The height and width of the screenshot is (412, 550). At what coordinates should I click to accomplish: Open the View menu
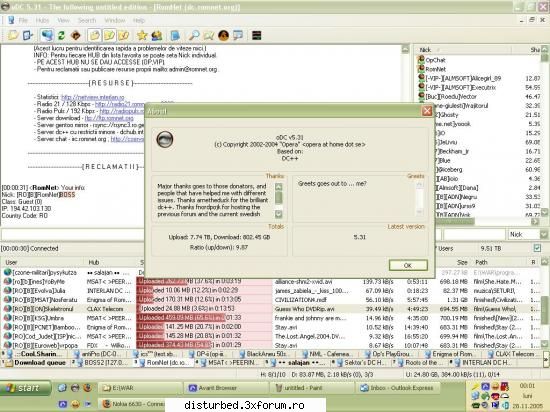(x=63, y=20)
